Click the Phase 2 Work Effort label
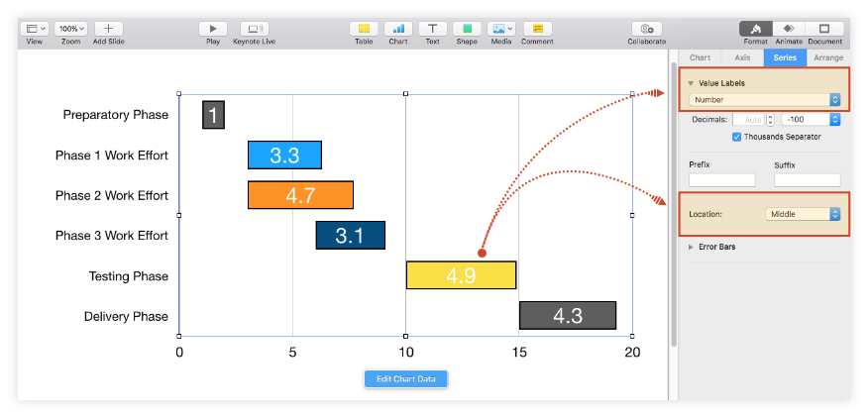Image resolution: width=868 pixels, height=418 pixels. pyautogui.click(x=112, y=196)
